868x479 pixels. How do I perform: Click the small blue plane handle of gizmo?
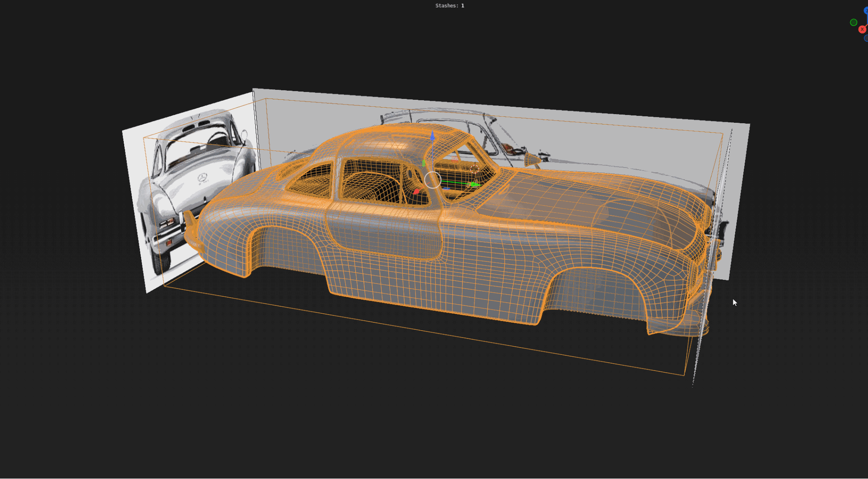[446, 189]
